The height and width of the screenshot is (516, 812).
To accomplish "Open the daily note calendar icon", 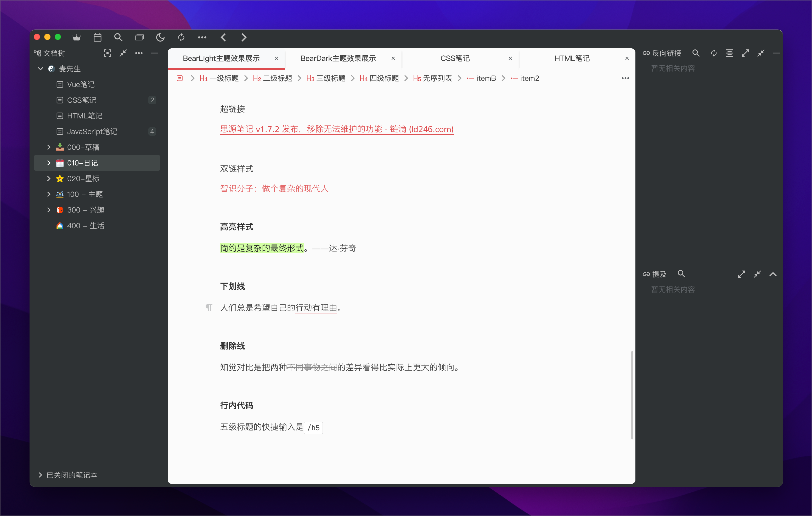I will click(x=98, y=37).
